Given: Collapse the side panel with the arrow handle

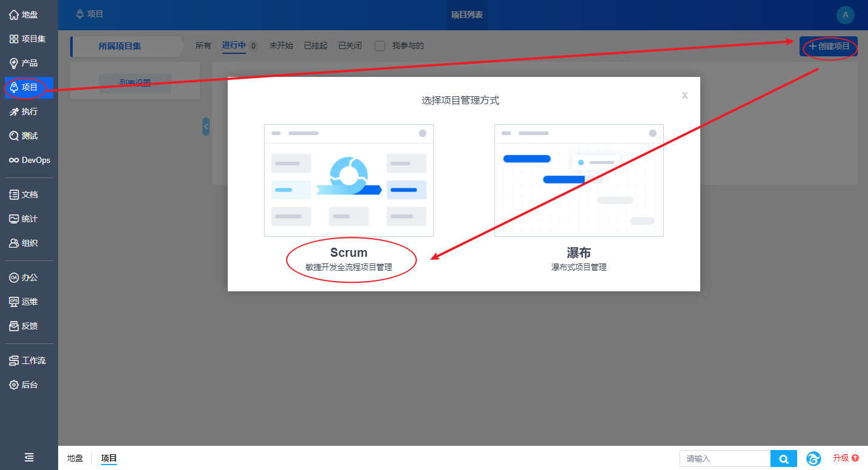Looking at the screenshot, I should tap(206, 127).
